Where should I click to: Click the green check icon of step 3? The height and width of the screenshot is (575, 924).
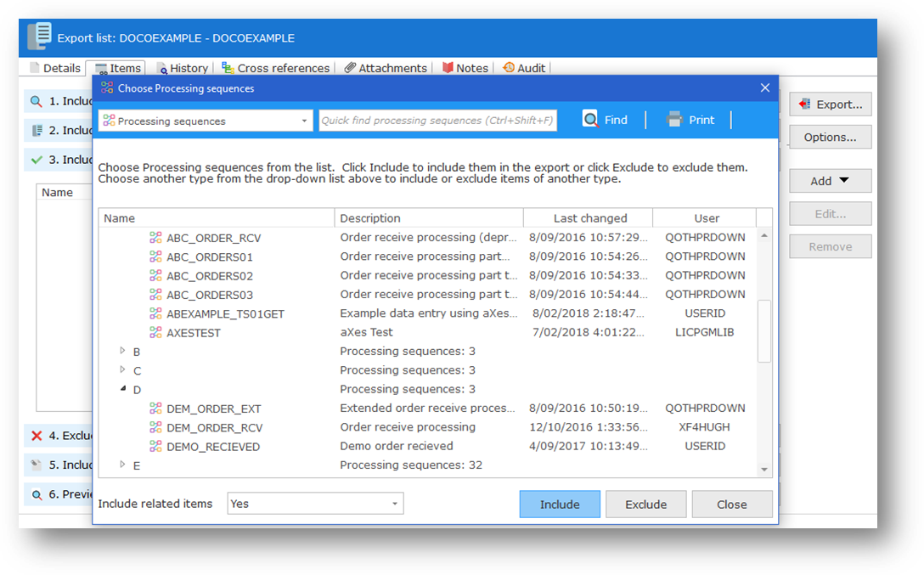pyautogui.click(x=37, y=160)
